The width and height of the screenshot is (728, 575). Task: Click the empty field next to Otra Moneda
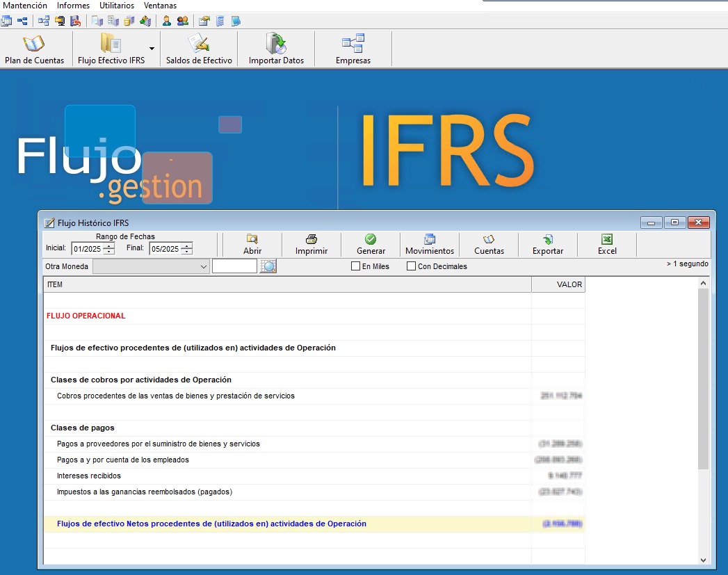tap(234, 266)
